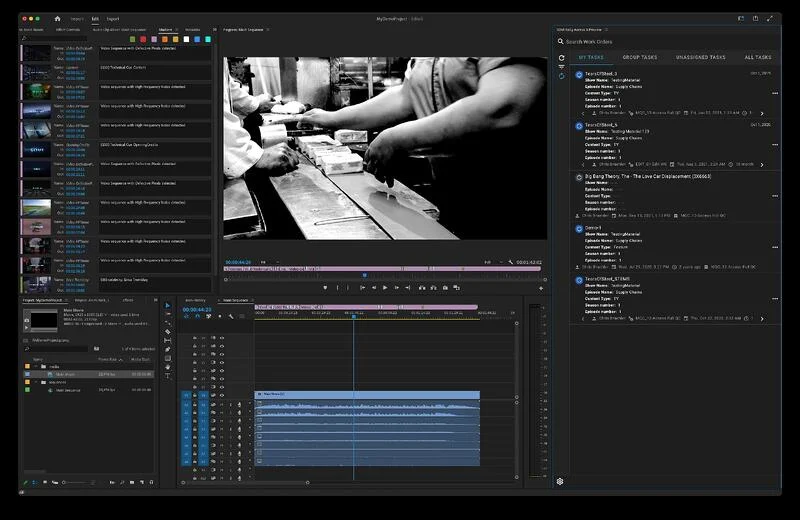Click the Home icon in top bar

(x=57, y=18)
